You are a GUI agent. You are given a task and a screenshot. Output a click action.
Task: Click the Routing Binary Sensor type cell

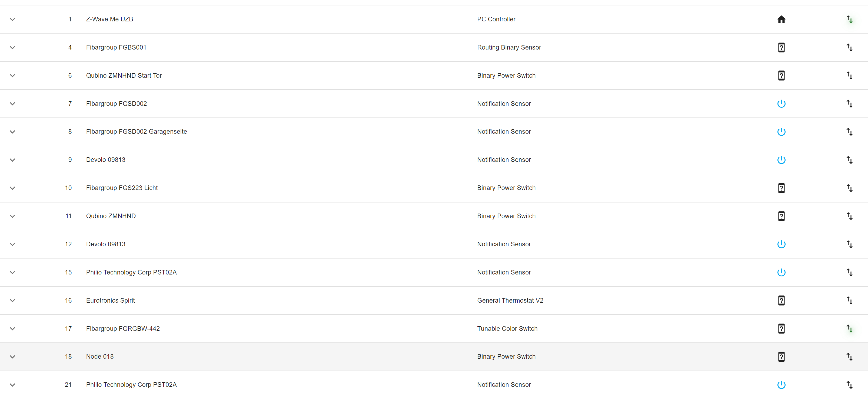click(509, 48)
